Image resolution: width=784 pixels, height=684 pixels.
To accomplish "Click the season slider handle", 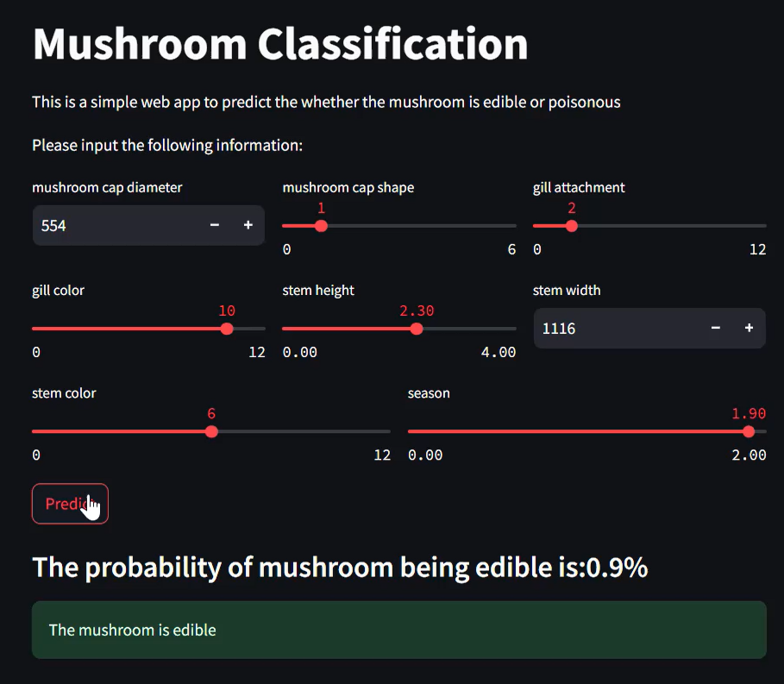I will click(749, 431).
